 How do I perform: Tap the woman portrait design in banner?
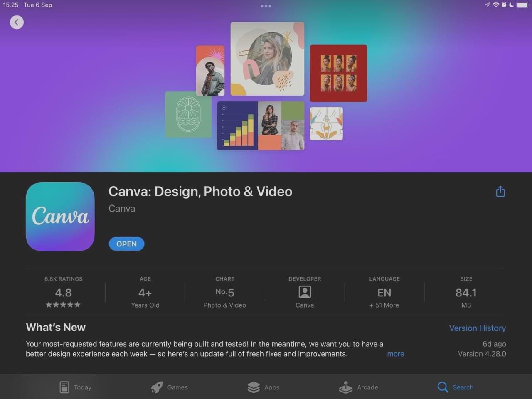point(267,59)
